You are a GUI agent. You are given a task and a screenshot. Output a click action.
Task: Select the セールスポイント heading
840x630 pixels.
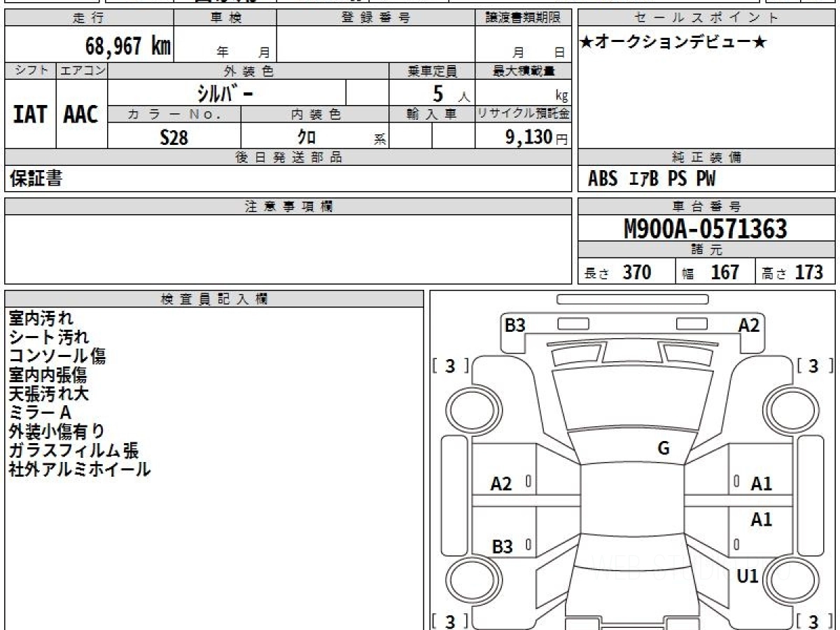(706, 18)
